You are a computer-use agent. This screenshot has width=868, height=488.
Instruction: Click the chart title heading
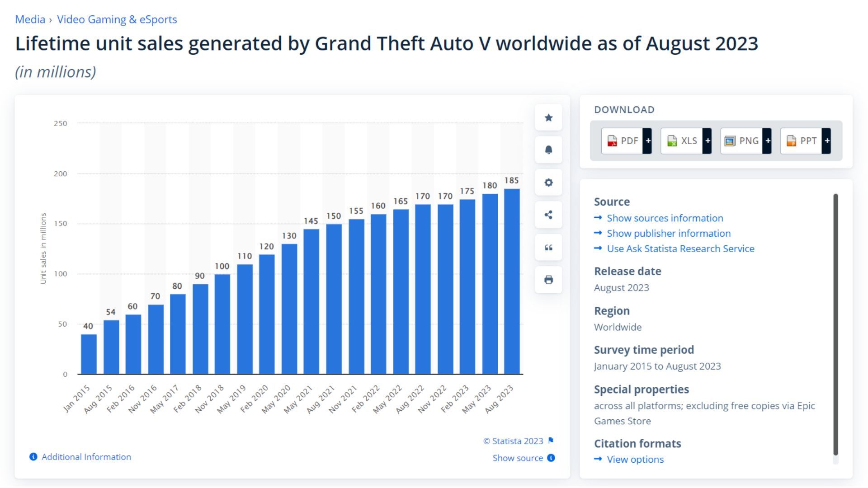pyautogui.click(x=387, y=44)
